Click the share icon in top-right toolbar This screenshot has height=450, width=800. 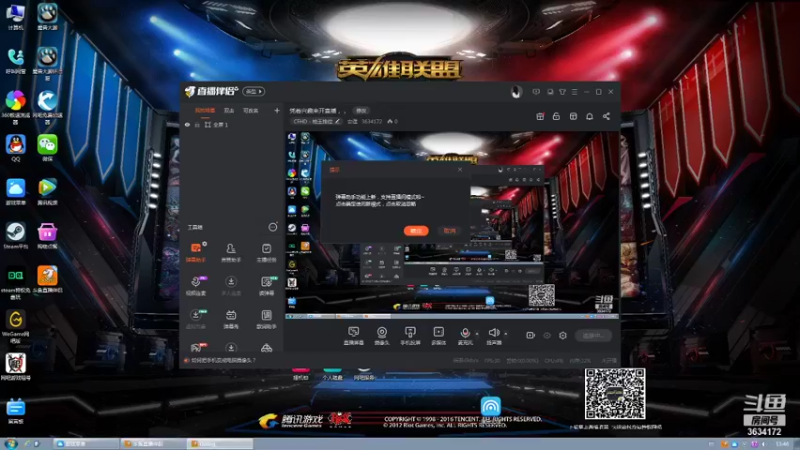[x=606, y=116]
